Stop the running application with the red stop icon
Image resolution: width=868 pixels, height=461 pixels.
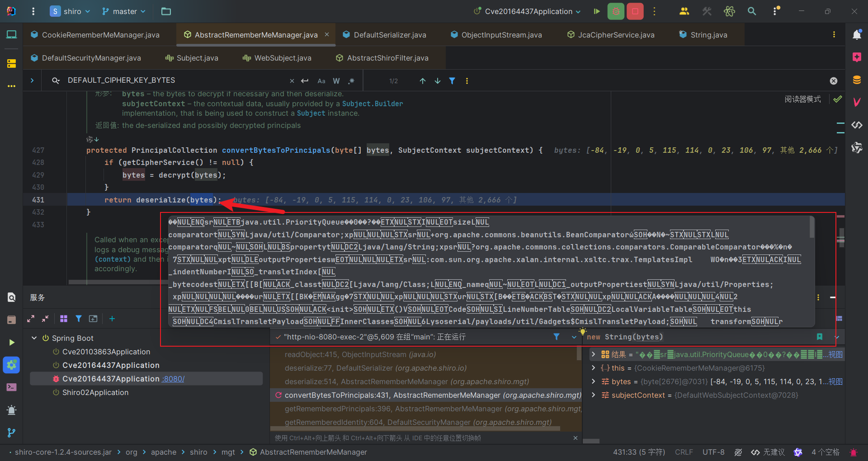pyautogui.click(x=635, y=11)
